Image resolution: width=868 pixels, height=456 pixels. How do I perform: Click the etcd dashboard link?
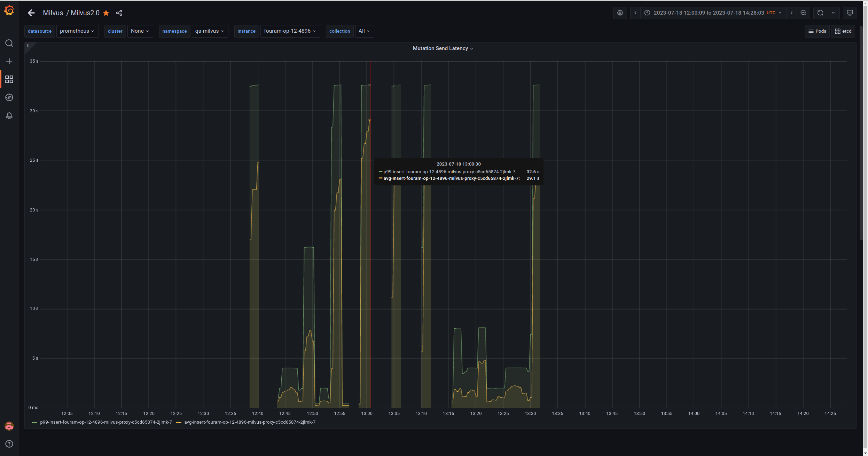843,31
